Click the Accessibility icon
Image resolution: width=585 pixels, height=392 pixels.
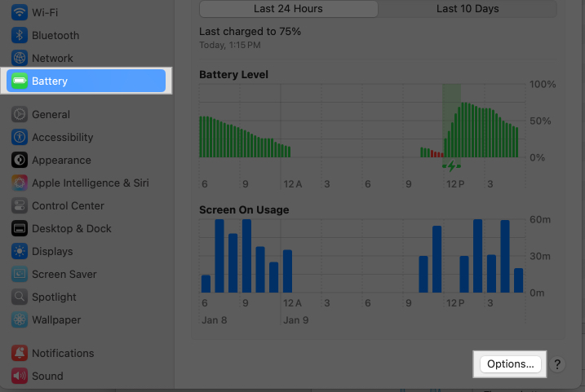pos(20,137)
